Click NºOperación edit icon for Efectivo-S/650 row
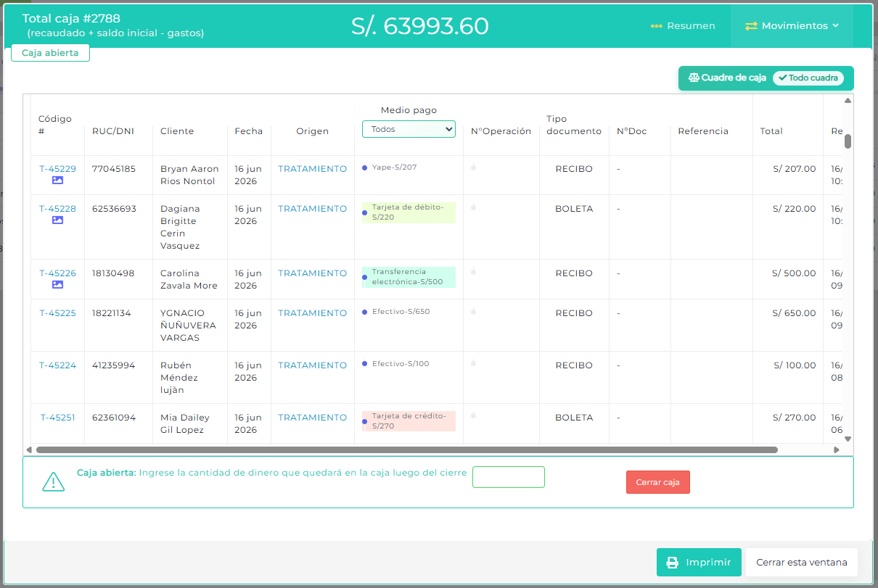 click(473, 312)
